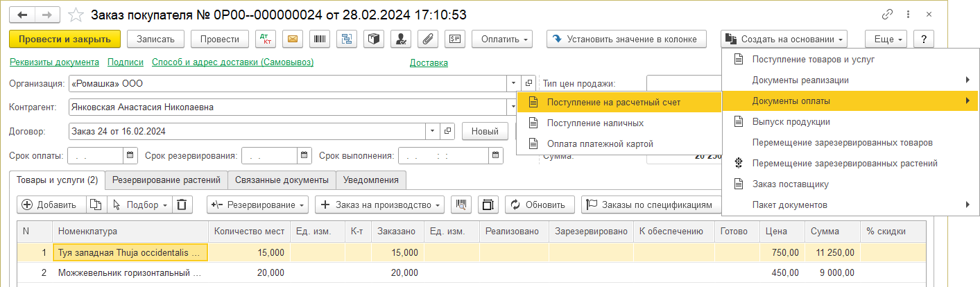Click the barcode search icon above table

pyautogui.click(x=461, y=205)
